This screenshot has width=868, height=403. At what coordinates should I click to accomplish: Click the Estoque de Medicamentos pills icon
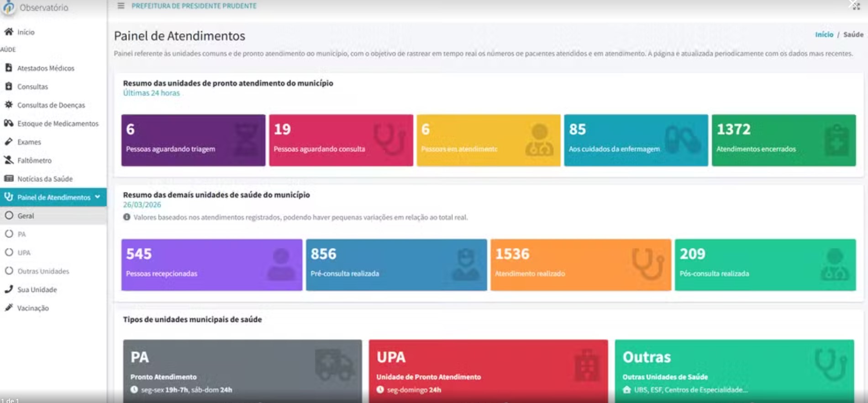[9, 123]
